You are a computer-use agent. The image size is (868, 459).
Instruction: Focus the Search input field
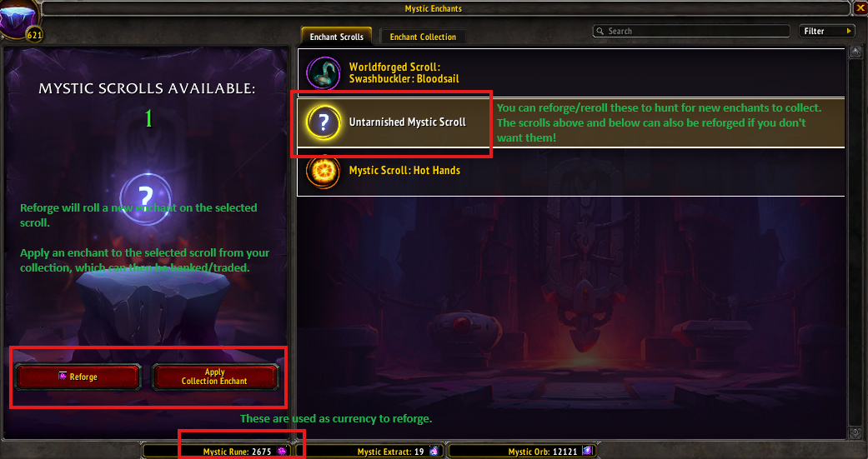692,32
